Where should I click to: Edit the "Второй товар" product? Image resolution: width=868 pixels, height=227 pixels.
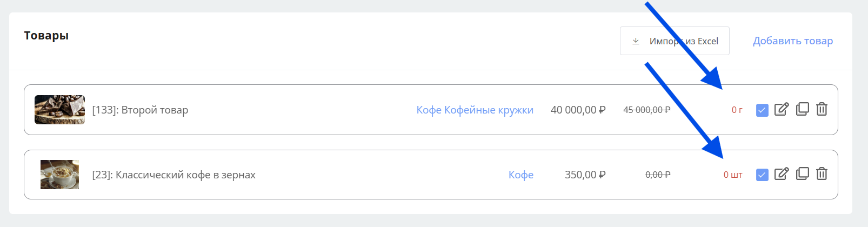[782, 109]
